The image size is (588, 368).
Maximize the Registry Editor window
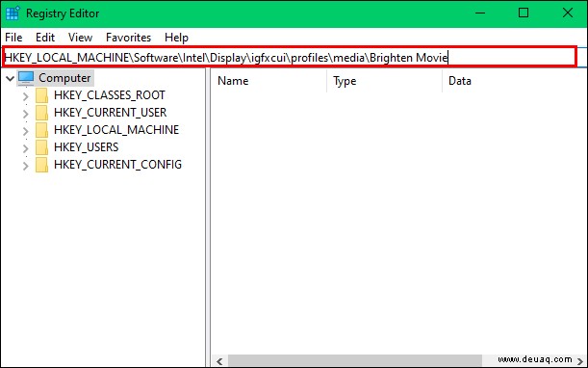pos(524,13)
